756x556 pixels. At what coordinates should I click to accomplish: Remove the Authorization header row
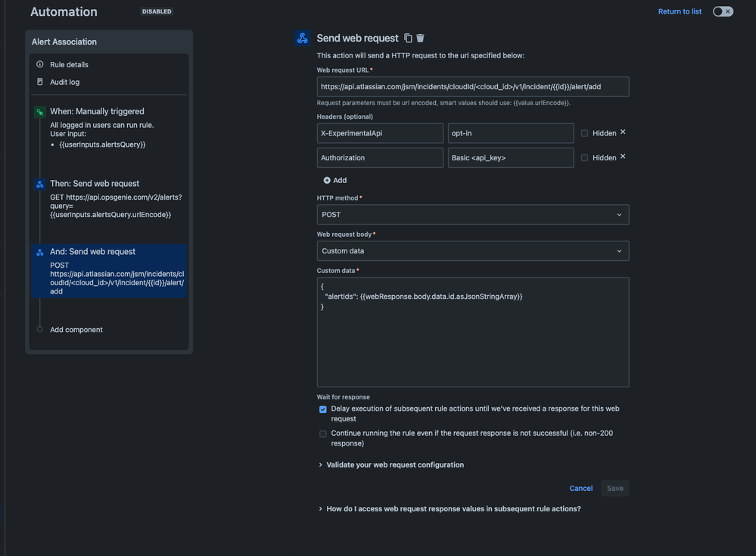[x=623, y=157]
